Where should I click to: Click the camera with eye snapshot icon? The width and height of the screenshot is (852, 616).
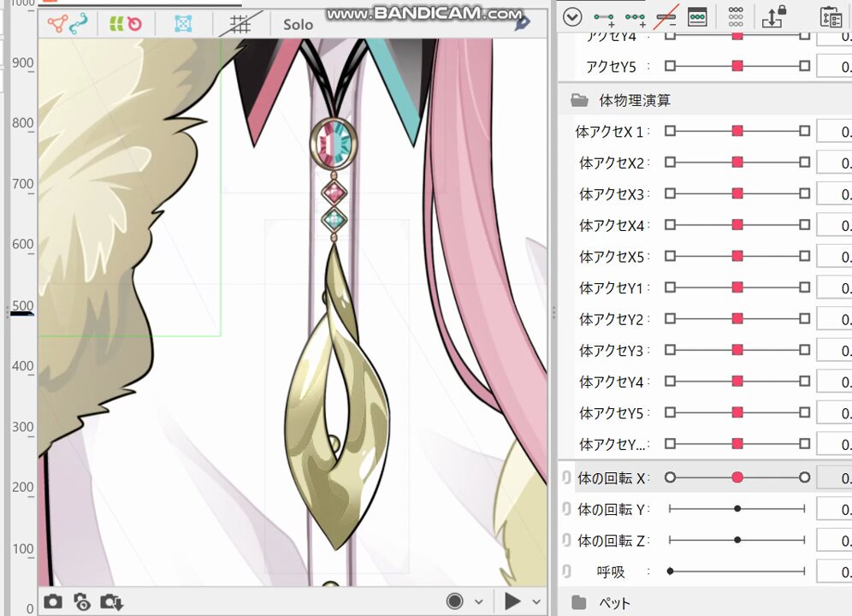(x=81, y=601)
